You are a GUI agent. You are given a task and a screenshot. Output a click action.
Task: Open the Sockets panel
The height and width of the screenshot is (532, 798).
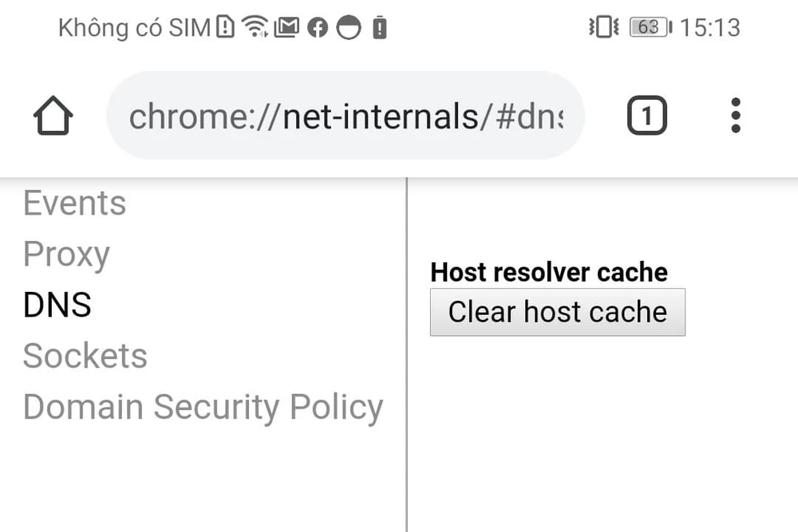point(85,357)
